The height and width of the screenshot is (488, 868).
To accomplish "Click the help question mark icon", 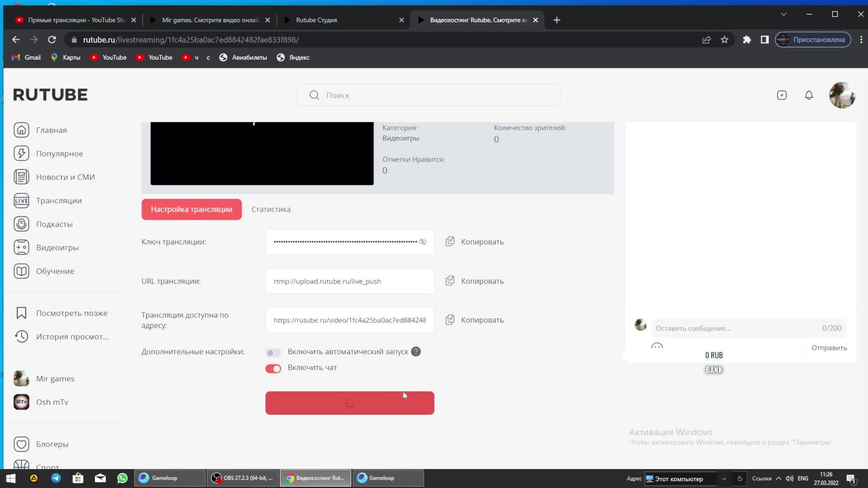I will click(x=416, y=352).
